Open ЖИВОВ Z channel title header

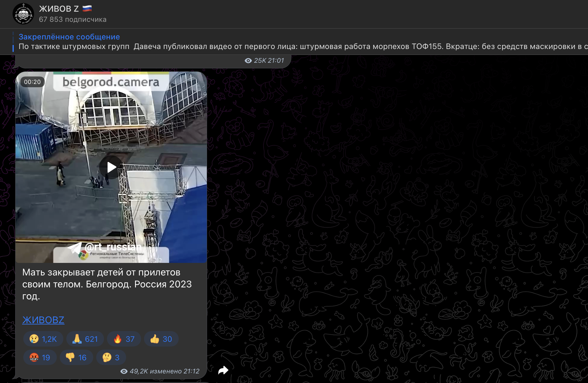click(x=59, y=9)
